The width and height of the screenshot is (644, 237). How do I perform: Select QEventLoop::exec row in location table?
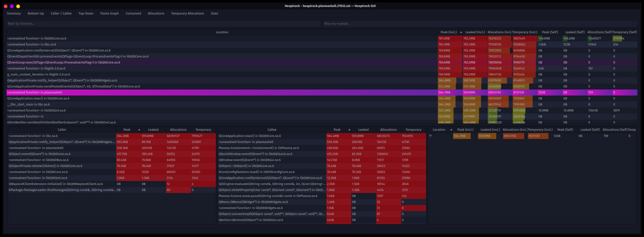322,62
